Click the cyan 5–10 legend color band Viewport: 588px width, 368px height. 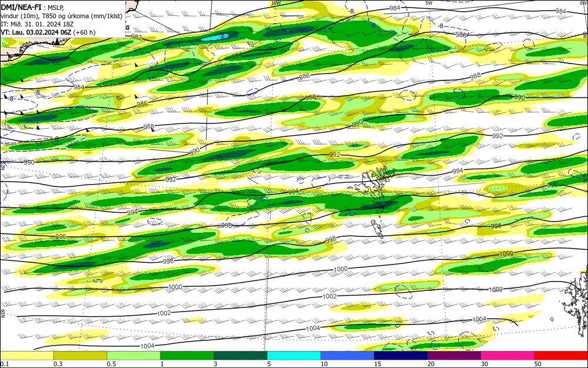click(x=294, y=355)
